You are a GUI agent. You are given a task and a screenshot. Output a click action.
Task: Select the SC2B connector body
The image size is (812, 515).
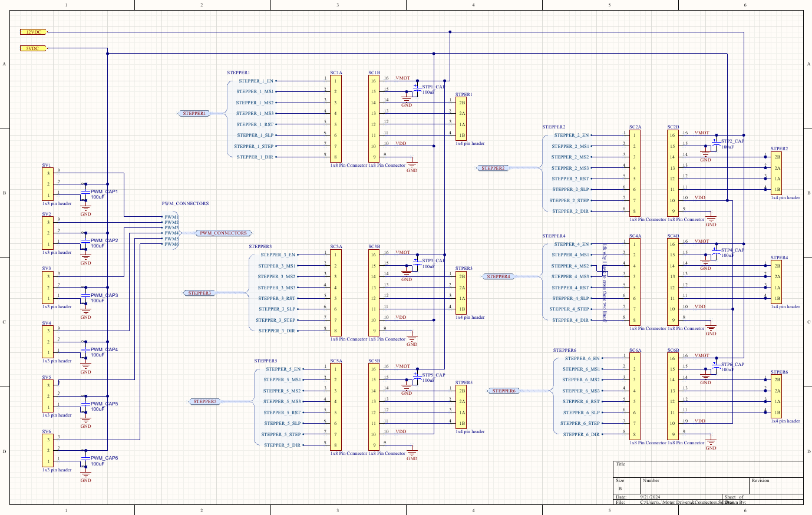pyautogui.click(x=672, y=173)
